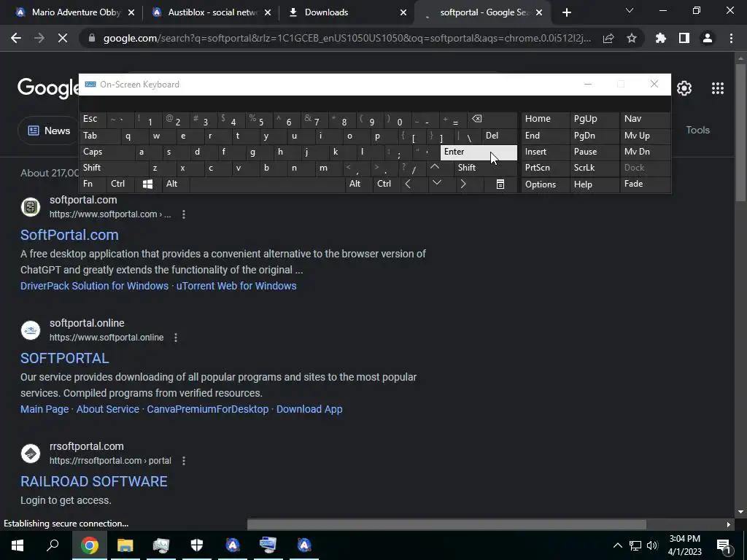Screen dimensions: 747x560
Task: Click the taskbar clock showing 3:04 PM
Action: point(684,545)
